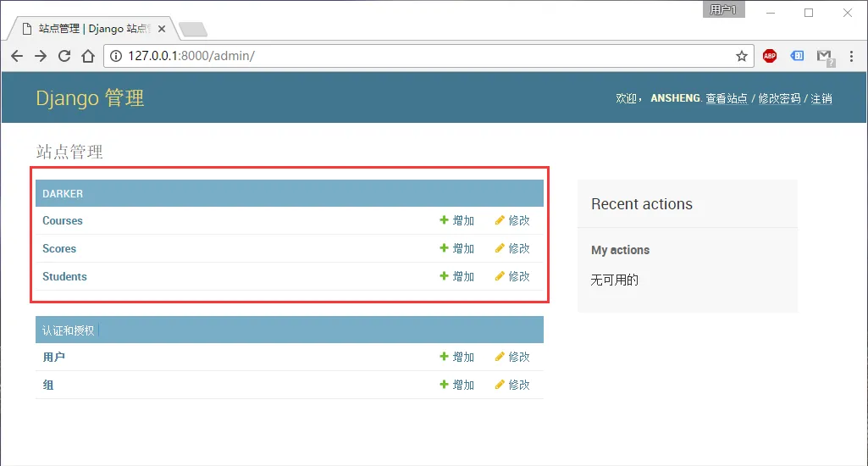Click 修改 in the Courses row
The height and width of the screenshot is (466, 868).
point(512,220)
